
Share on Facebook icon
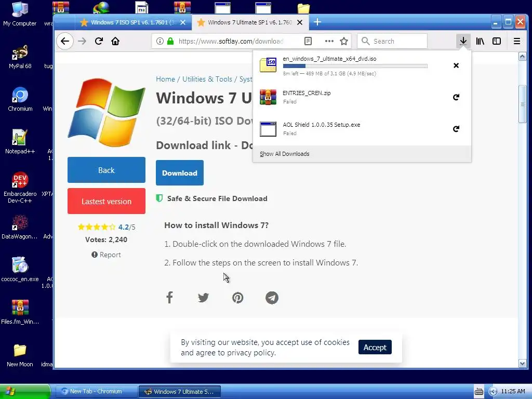click(169, 298)
